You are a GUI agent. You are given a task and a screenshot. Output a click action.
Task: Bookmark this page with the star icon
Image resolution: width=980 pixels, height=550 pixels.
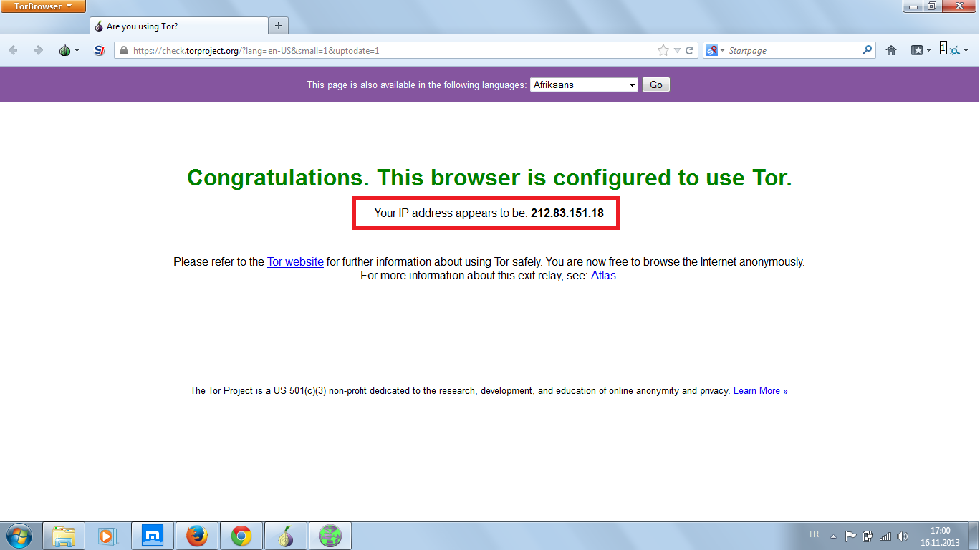point(663,50)
